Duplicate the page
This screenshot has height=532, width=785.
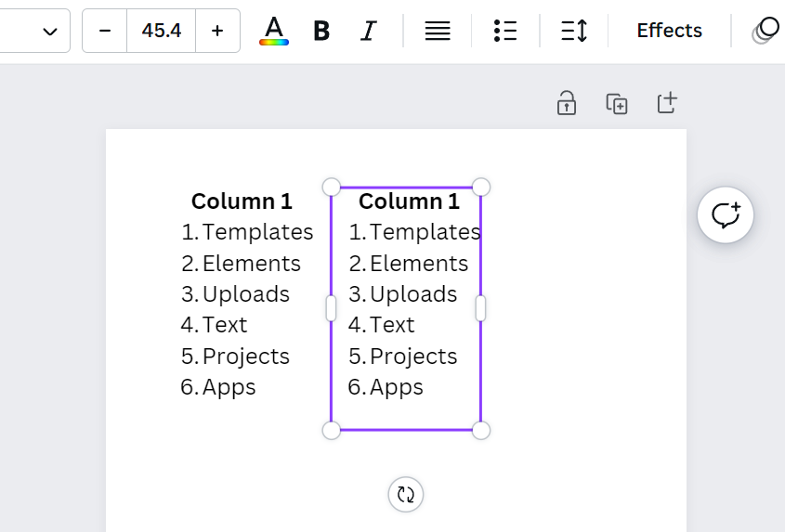617,104
